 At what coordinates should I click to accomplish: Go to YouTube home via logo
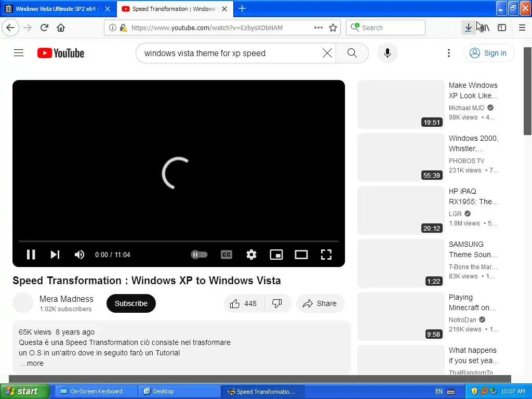(x=61, y=54)
